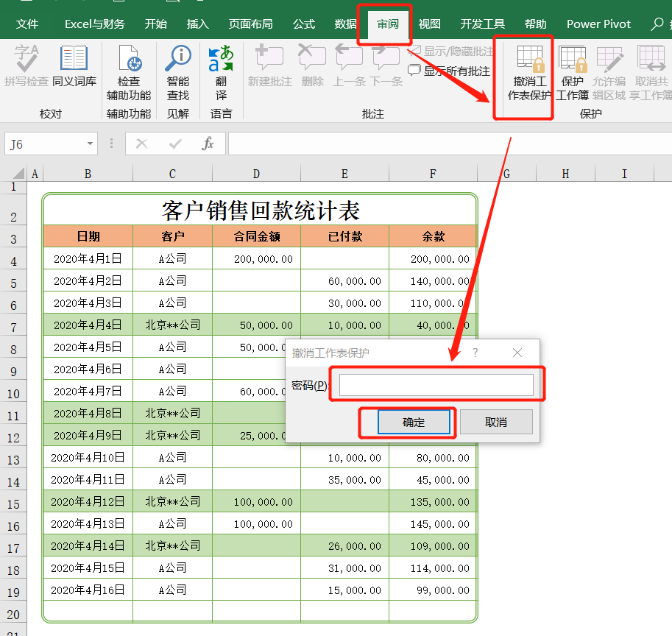Click the 确定 button in the dialog
Viewport: 672px width, 636px height.
(x=414, y=422)
